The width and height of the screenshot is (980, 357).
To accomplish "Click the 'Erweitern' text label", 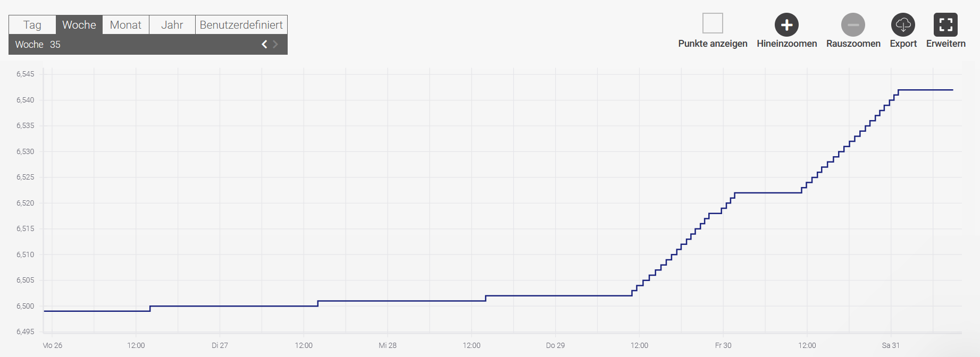I will [945, 44].
